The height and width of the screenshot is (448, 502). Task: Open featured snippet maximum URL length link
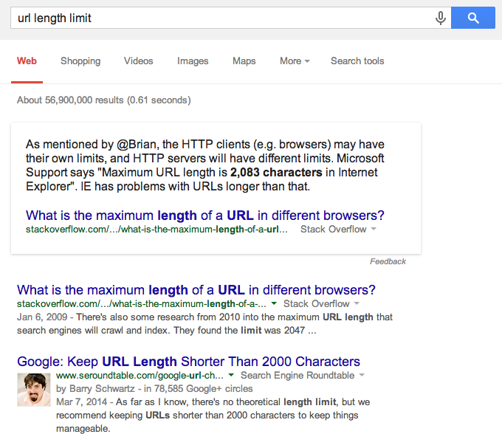tap(205, 216)
